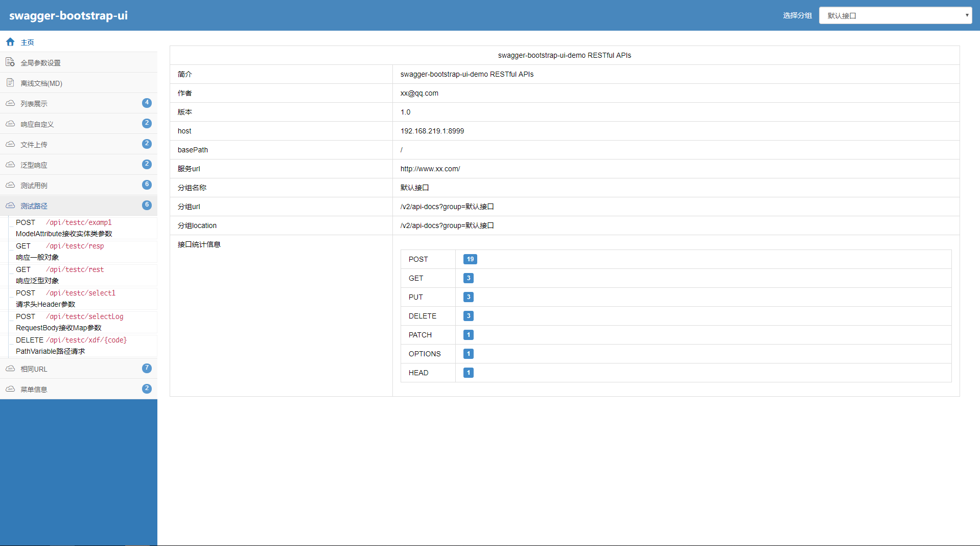This screenshot has width=980, height=546.
Task: Click the cloud icon next to 测试路径
Action: pyautogui.click(x=10, y=206)
